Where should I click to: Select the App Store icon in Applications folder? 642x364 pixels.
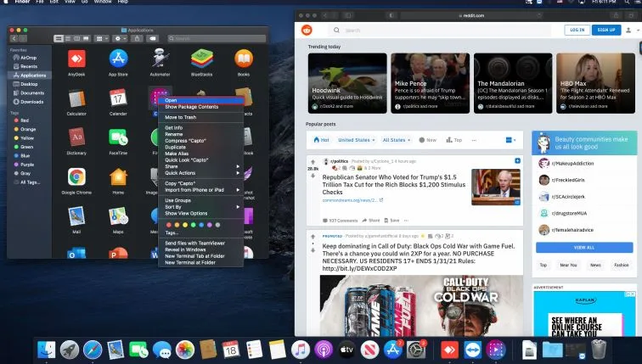pyautogui.click(x=118, y=59)
